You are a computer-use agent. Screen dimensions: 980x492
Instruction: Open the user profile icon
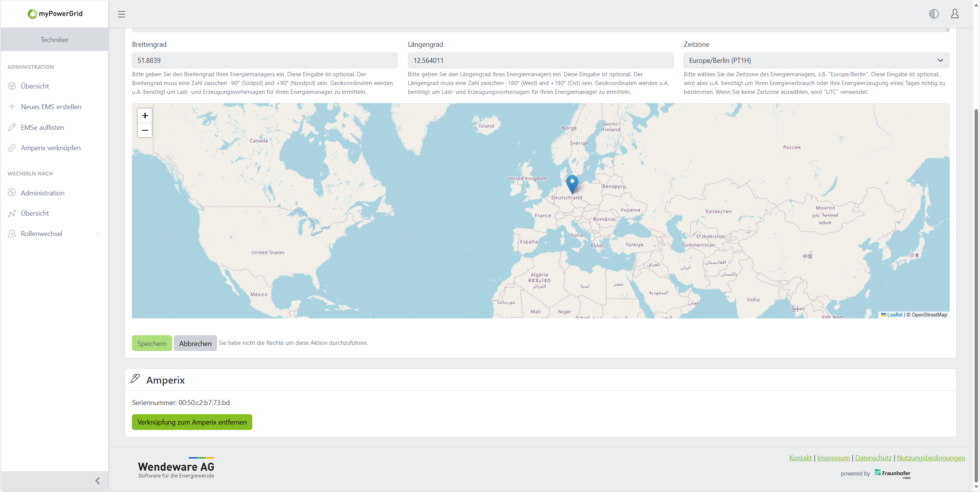coord(955,14)
